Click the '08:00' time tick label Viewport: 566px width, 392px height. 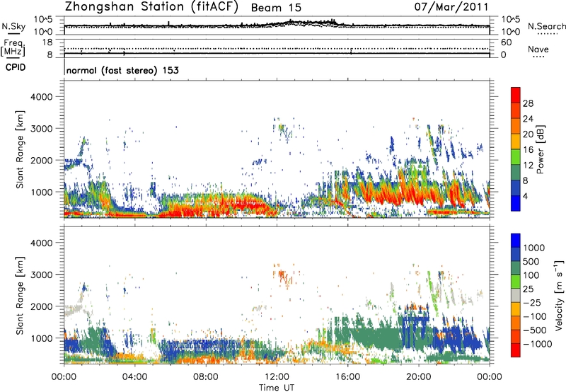[x=205, y=377]
